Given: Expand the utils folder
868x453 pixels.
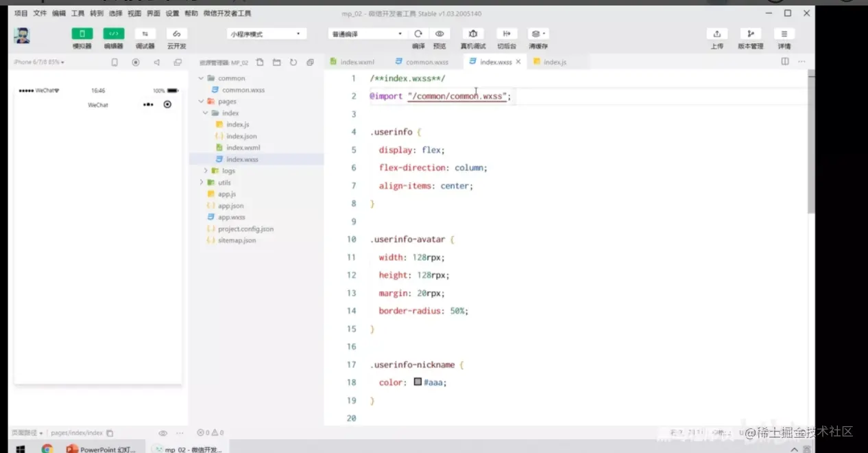Looking at the screenshot, I should [202, 183].
